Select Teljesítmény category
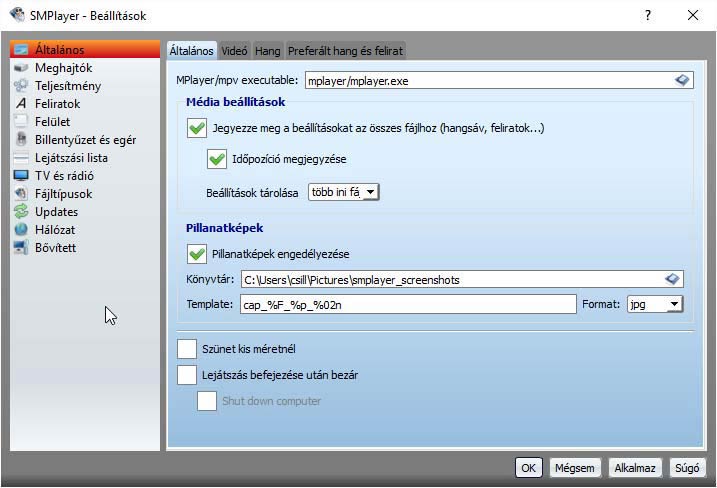Image resolution: width=717 pixels, height=488 pixels. tap(85, 86)
